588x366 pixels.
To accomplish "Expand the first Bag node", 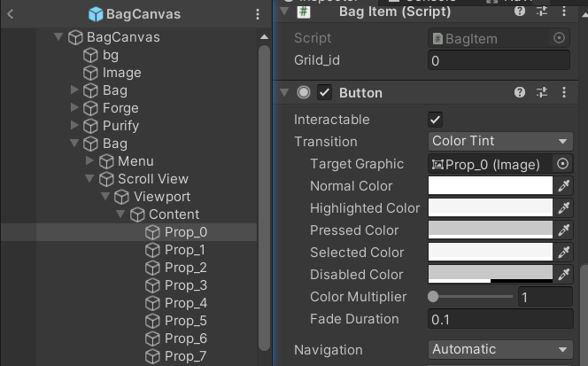I will [x=74, y=90].
